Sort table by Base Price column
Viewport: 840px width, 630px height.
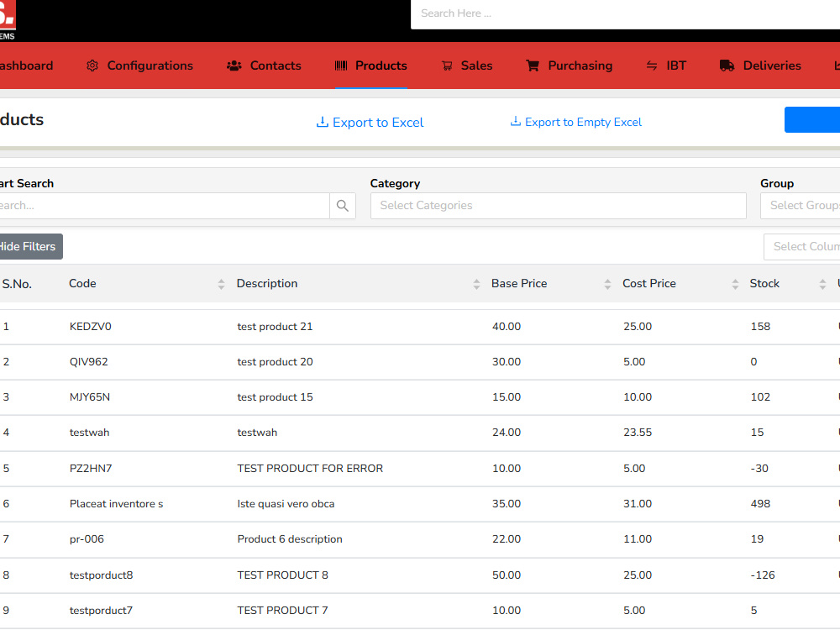607,284
